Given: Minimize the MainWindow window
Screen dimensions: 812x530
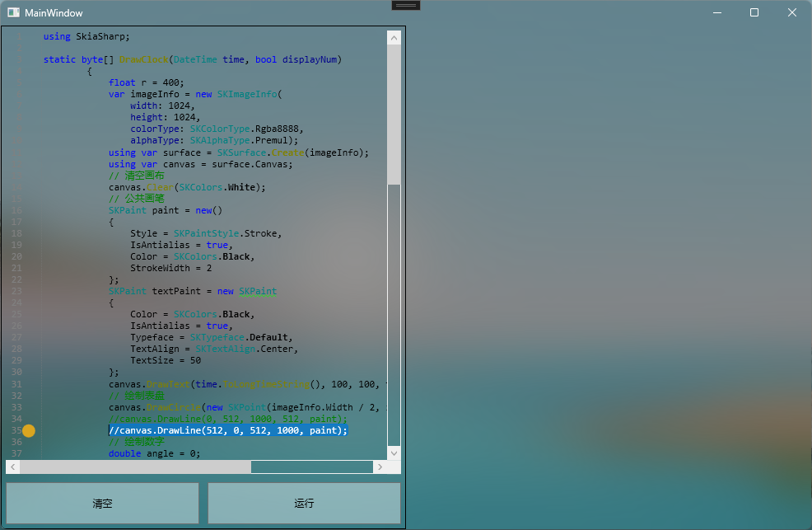Looking at the screenshot, I should [716, 12].
